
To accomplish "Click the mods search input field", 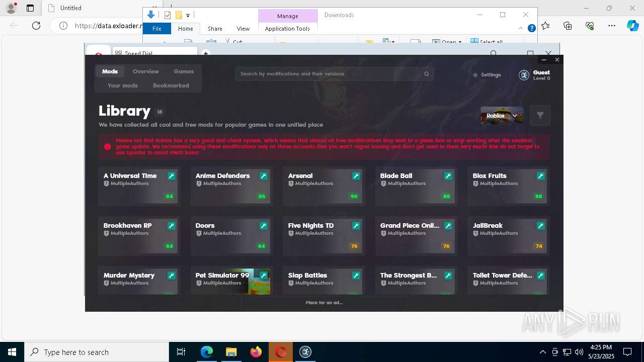I will (x=334, y=74).
